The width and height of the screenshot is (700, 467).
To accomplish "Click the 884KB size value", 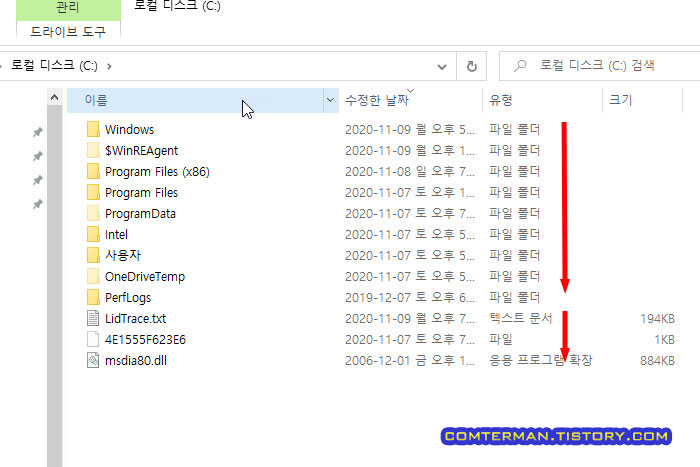I will (657, 360).
